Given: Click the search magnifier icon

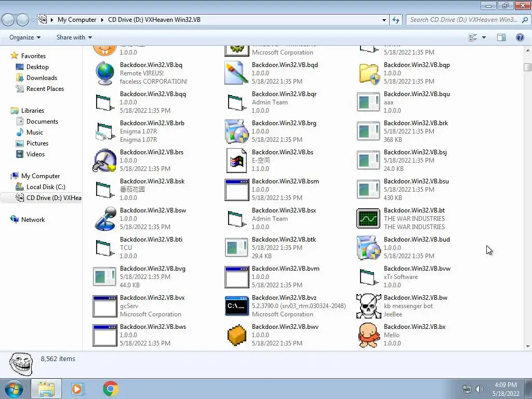Looking at the screenshot, I should click(525, 20).
